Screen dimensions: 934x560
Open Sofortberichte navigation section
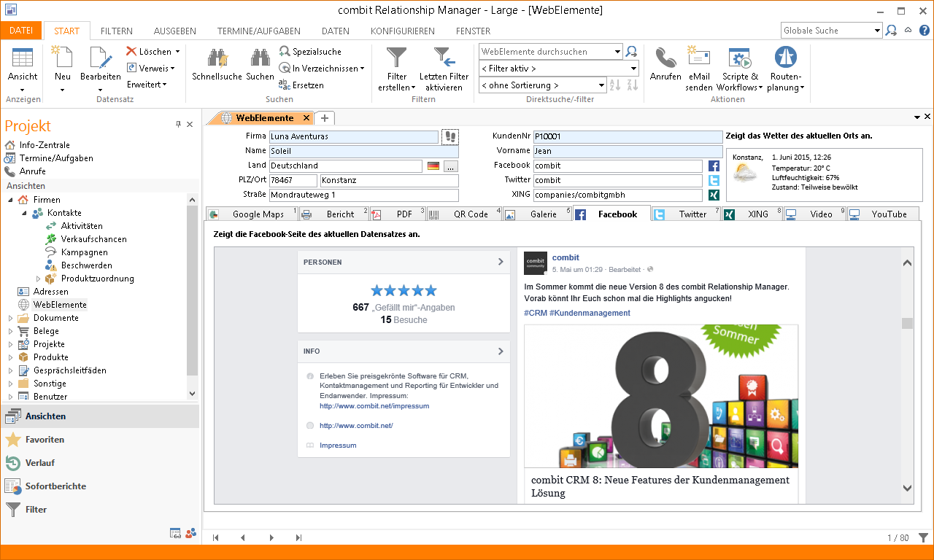100,486
